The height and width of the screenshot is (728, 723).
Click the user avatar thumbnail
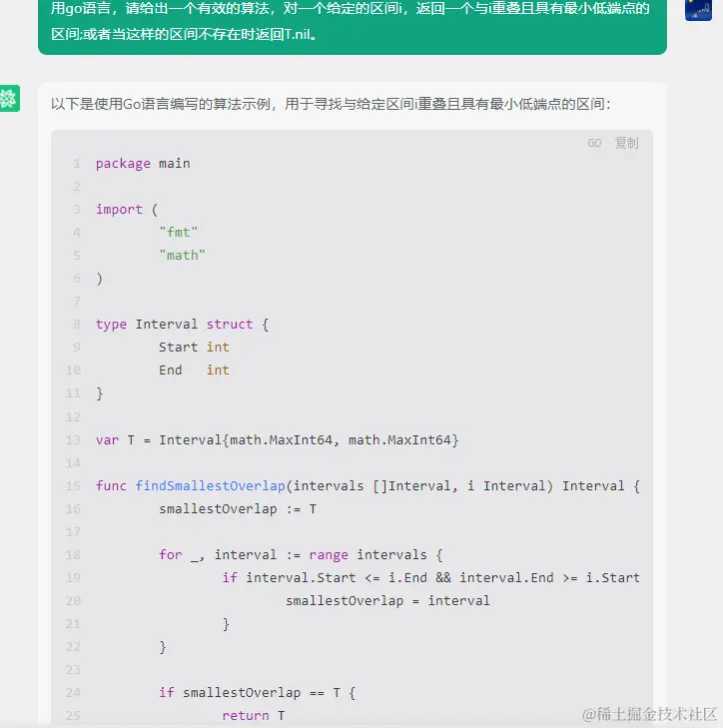(698, 10)
